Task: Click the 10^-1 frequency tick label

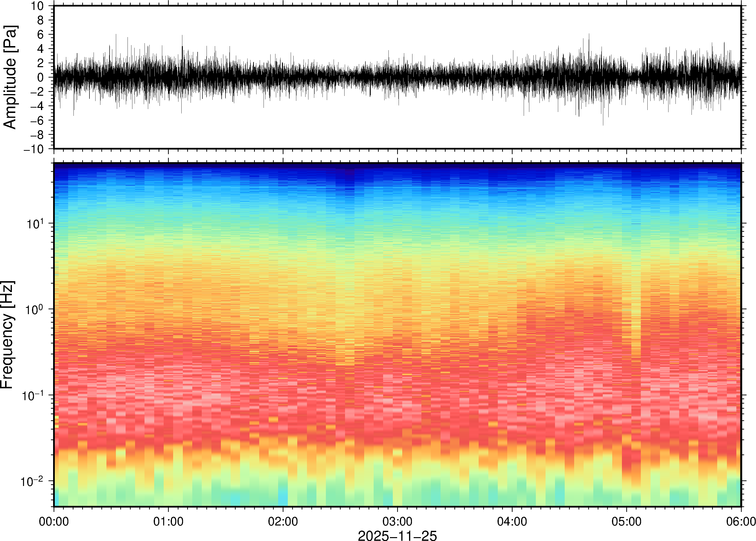Action: pyautogui.click(x=32, y=396)
